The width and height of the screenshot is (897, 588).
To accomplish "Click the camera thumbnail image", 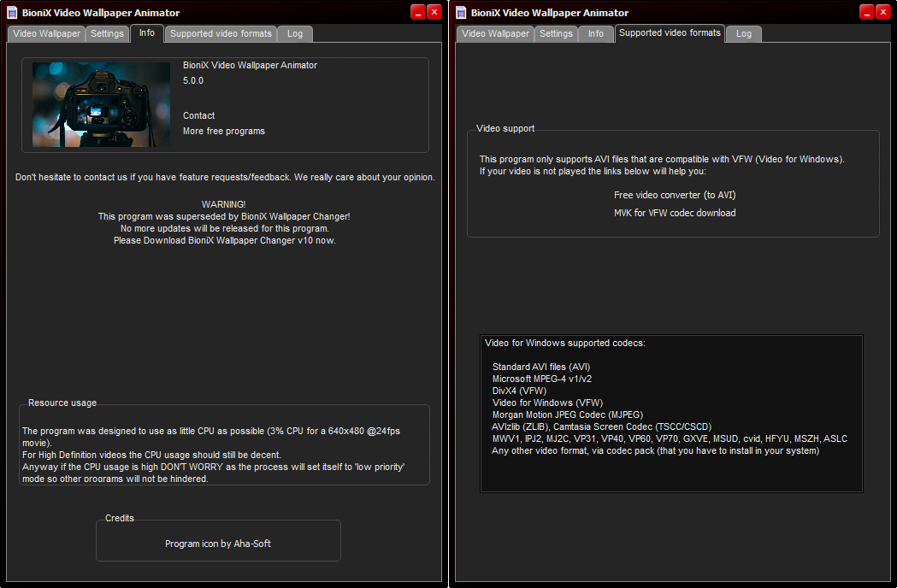I will (101, 104).
